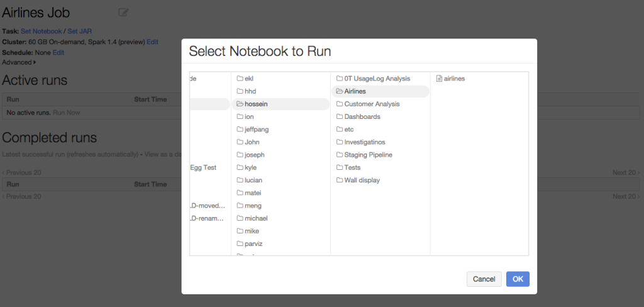Click the Wall display folder icon
The image size is (644, 307).
pyautogui.click(x=340, y=181)
